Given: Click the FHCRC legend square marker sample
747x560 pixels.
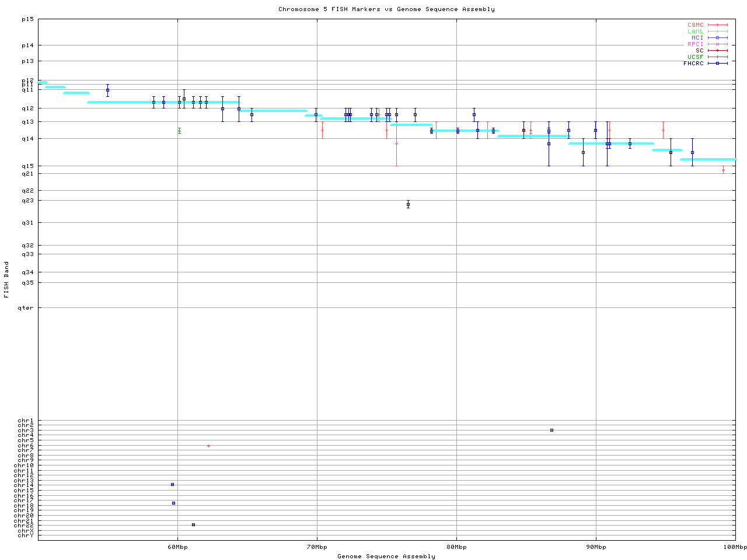Looking at the screenshot, I should [717, 64].
